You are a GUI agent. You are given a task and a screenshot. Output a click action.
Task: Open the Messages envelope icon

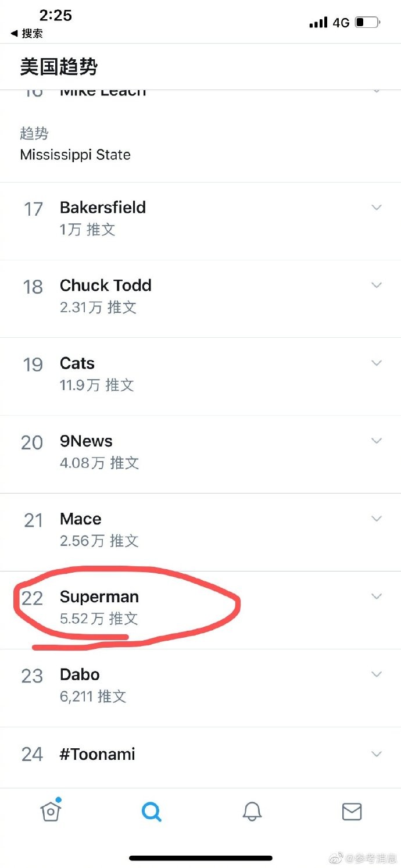coord(352,812)
